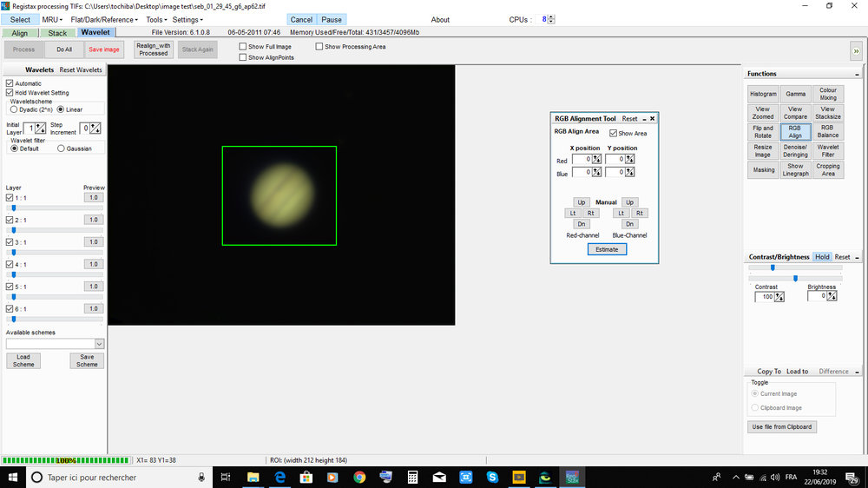Launch Microsoft Edge from taskbar

point(279,477)
